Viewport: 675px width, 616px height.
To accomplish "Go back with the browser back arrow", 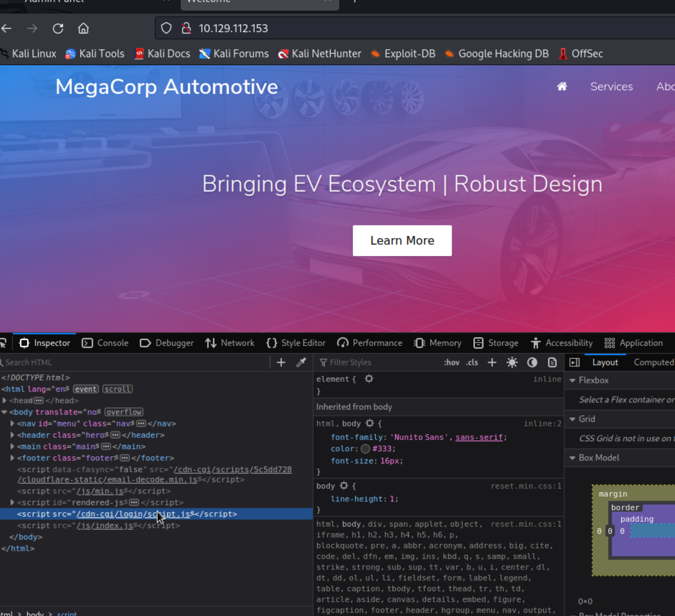I will 6,28.
